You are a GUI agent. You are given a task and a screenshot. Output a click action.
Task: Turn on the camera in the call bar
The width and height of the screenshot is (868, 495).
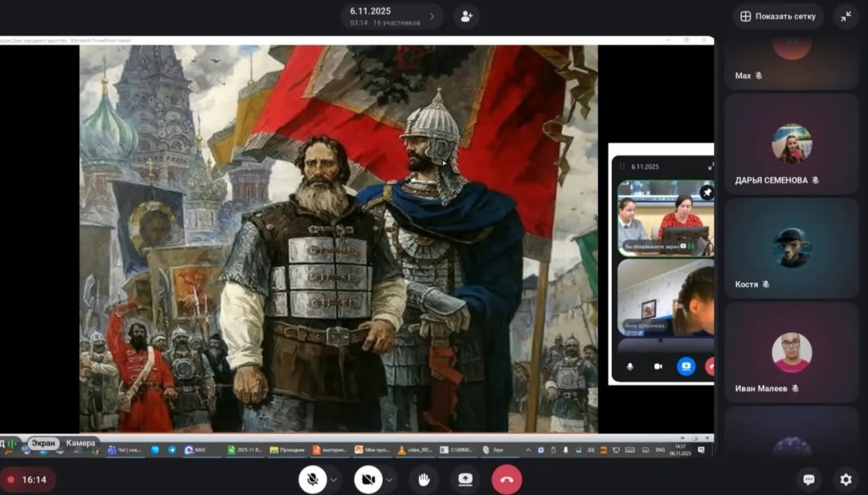[x=368, y=479]
